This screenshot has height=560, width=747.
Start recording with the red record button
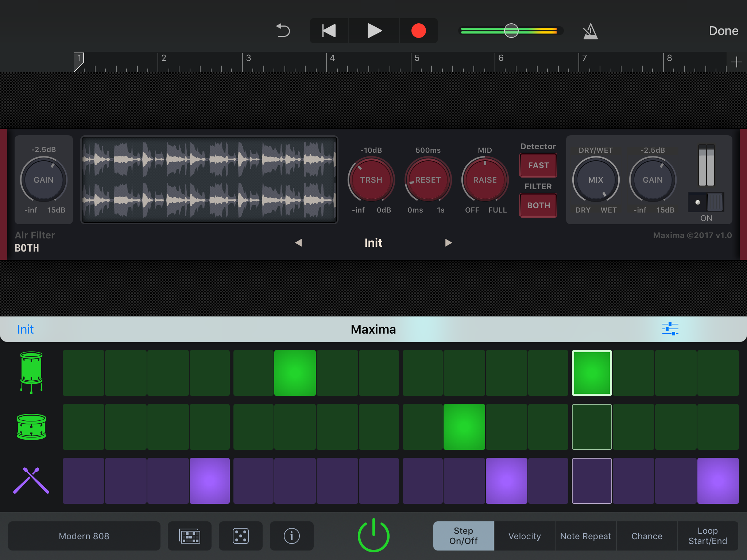(x=418, y=31)
